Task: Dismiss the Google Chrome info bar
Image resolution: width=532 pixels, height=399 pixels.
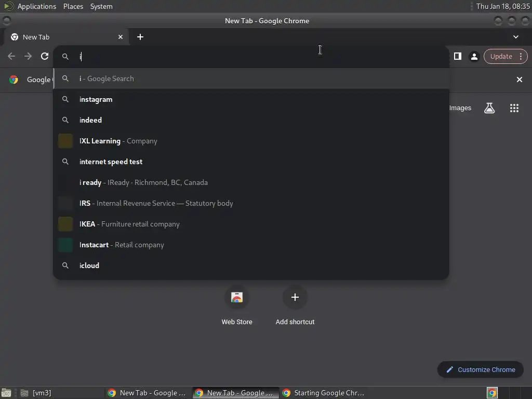Action: coord(519,79)
